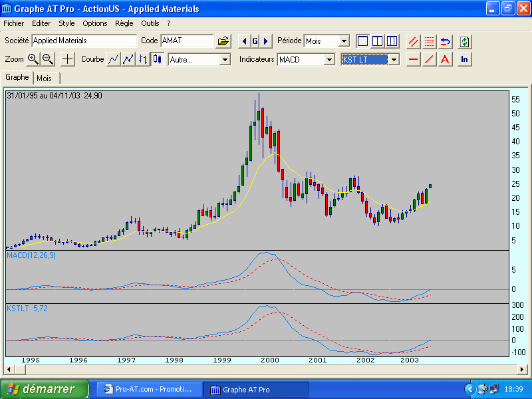Go to previous stock with left arrow
Screen dimensions: 532x399
click(x=244, y=41)
